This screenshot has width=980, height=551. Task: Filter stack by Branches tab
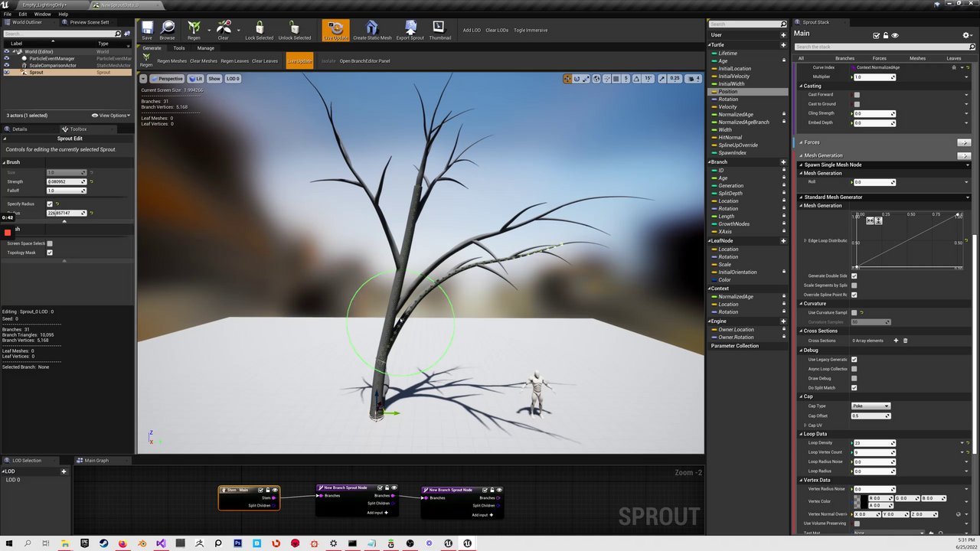(x=844, y=58)
